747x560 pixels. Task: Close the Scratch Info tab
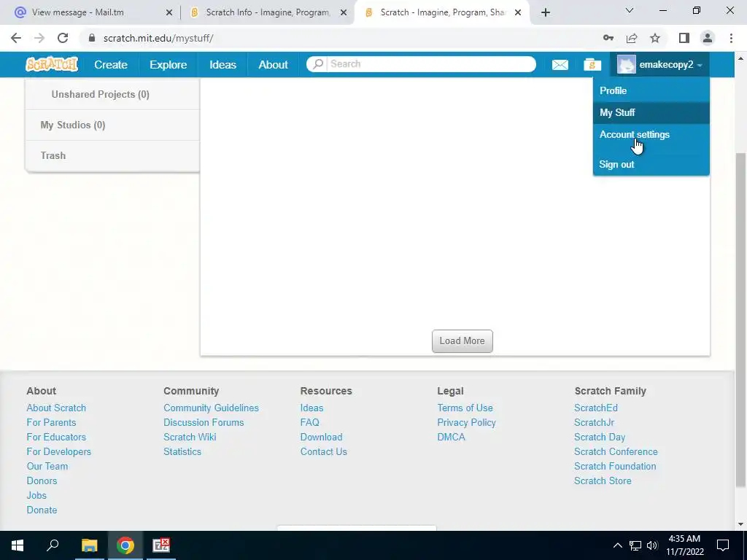[344, 13]
